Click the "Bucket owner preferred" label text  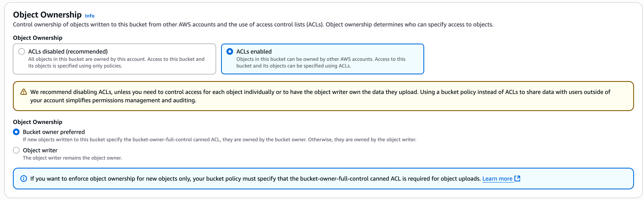tap(54, 132)
